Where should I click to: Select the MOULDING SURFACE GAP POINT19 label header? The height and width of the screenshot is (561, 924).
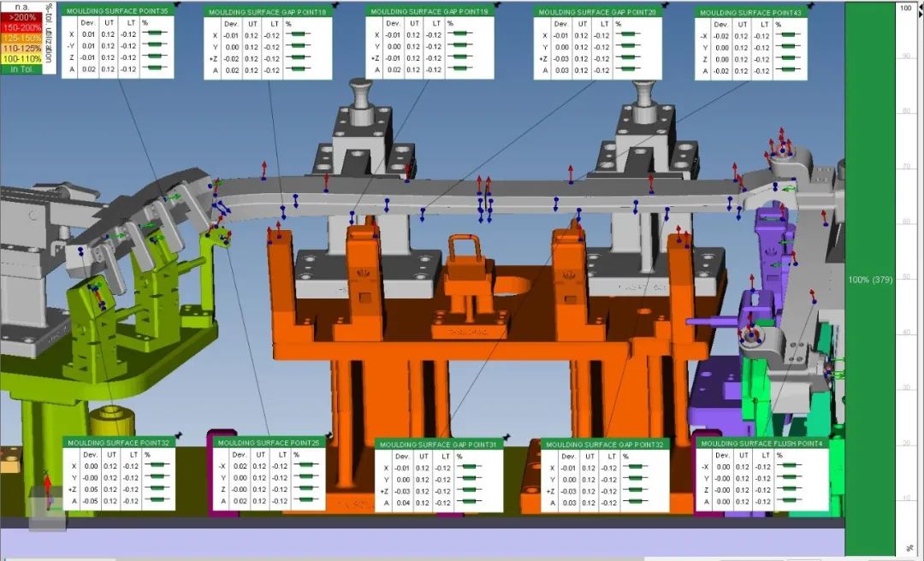pyautogui.click(x=429, y=12)
